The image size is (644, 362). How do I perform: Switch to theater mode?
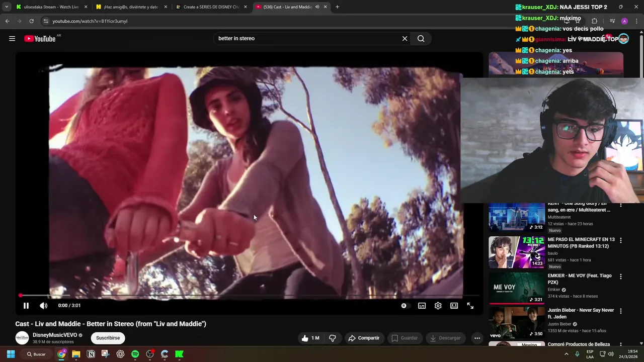coord(454,306)
